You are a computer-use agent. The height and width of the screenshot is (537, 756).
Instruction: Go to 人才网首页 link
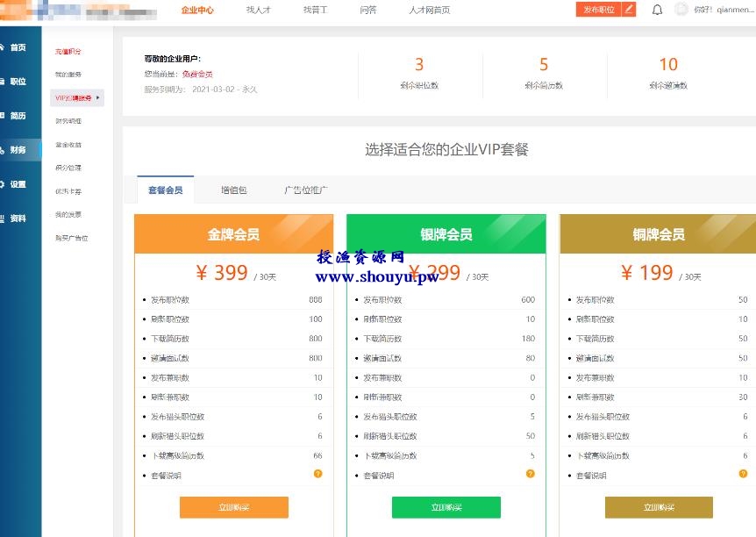[430, 10]
